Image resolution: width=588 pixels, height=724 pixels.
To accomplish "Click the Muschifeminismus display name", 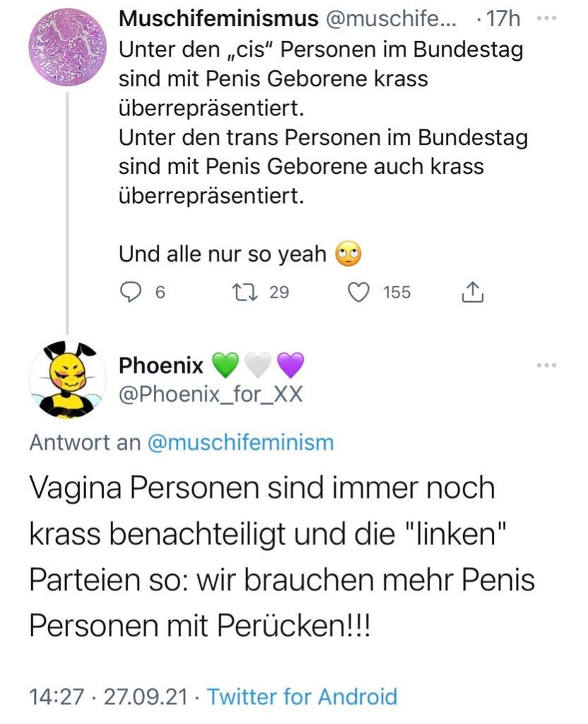I will [218, 20].
